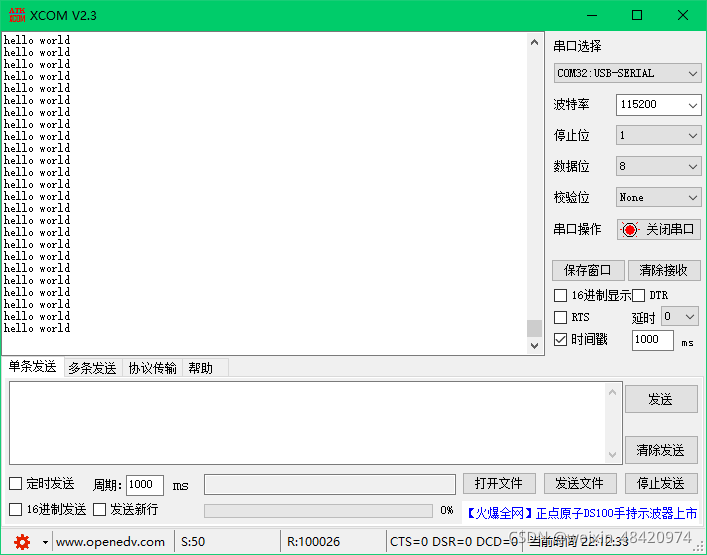Click the www.openedv.com status bar link
707x555 pixels.
[x=110, y=542]
